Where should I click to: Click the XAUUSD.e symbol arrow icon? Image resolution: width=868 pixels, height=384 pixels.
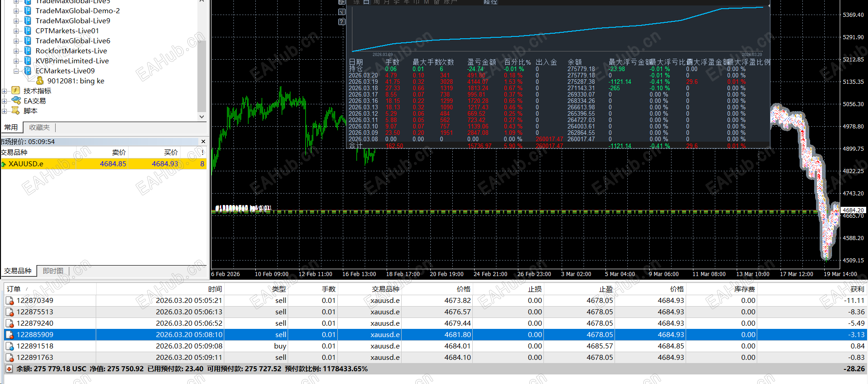point(4,164)
